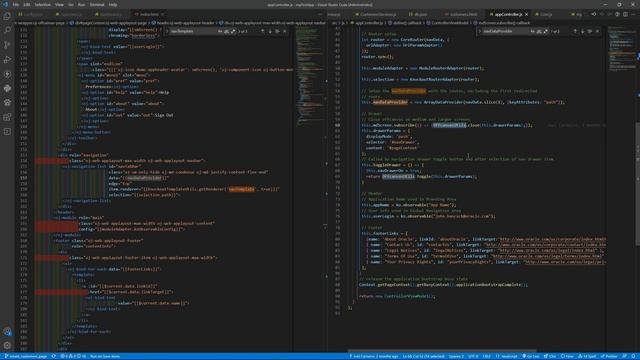Split the right editor group
640x360 pixels.
(x=625, y=14)
